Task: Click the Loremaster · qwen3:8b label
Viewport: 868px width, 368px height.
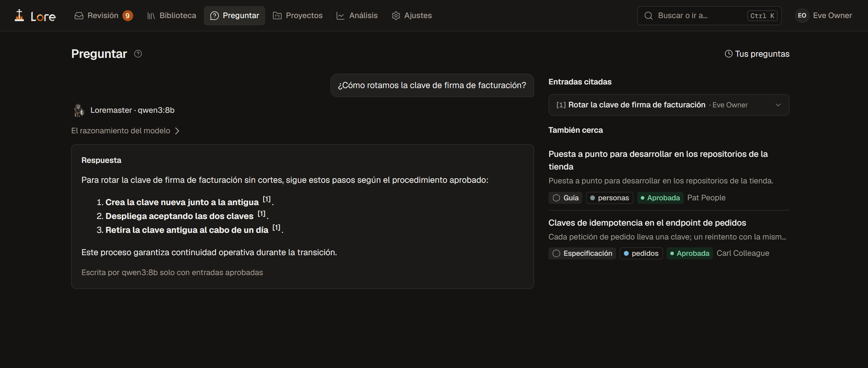Action: (132, 110)
